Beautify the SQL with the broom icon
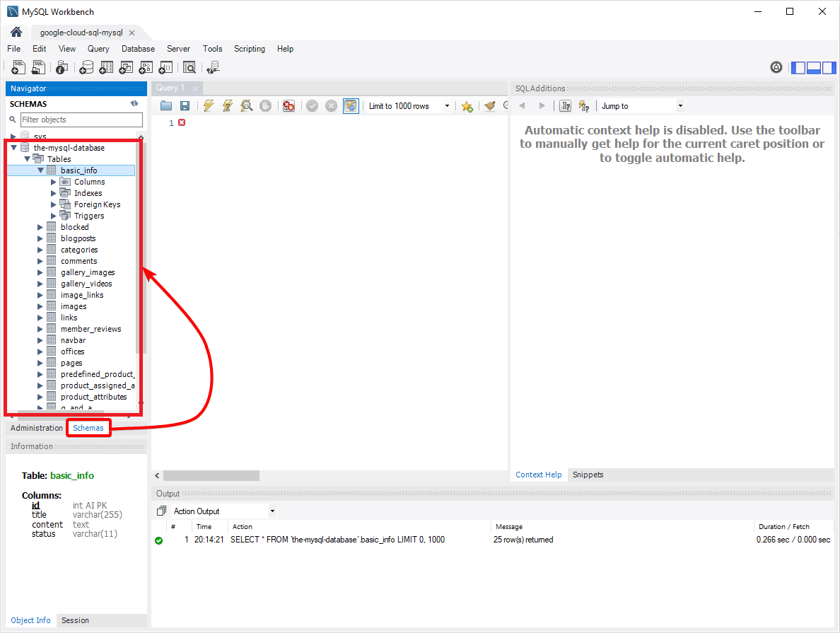840x633 pixels. point(489,106)
